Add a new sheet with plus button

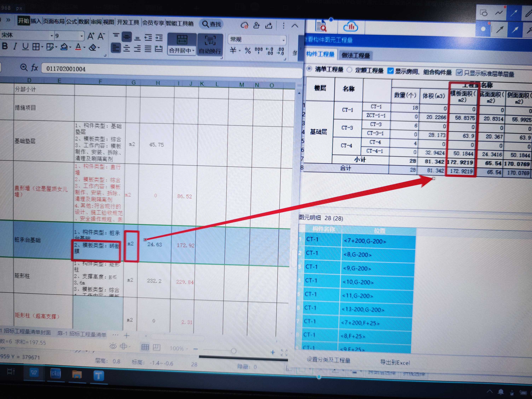(127, 335)
